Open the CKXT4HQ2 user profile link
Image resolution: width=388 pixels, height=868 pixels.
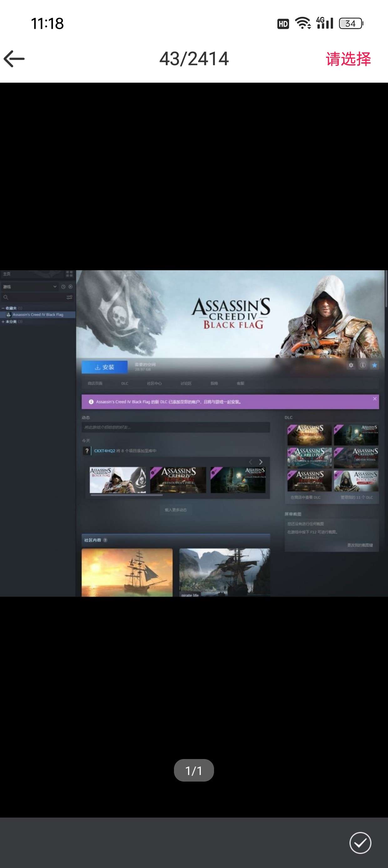point(105,451)
